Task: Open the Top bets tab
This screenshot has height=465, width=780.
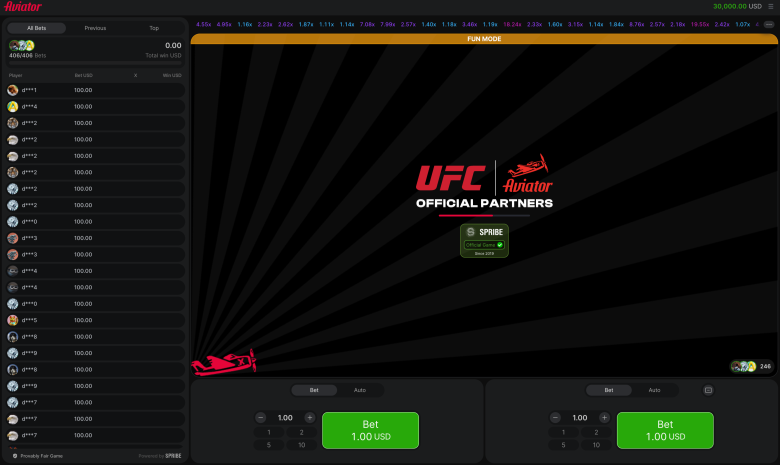Action: pyautogui.click(x=154, y=28)
